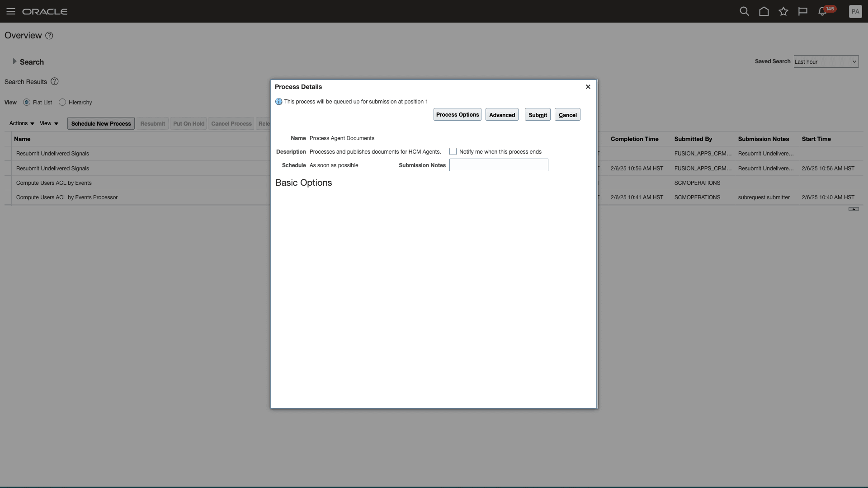Open the Watchlist flag icon
Viewport: 868px width, 488px height.
(802, 11)
